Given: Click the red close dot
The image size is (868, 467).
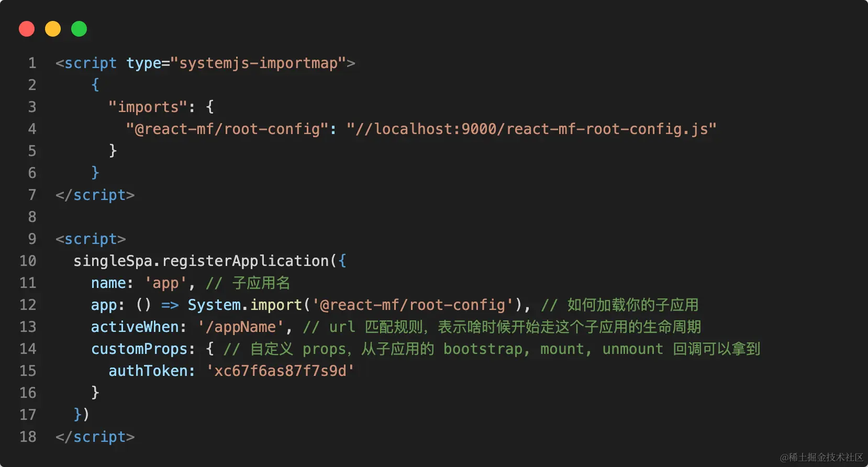Looking at the screenshot, I should (27, 29).
